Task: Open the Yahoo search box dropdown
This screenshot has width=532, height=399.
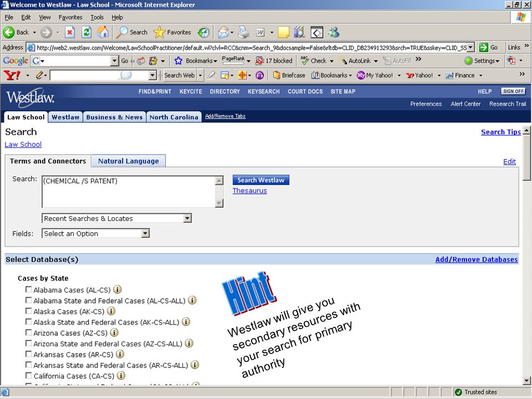Action: [x=153, y=75]
